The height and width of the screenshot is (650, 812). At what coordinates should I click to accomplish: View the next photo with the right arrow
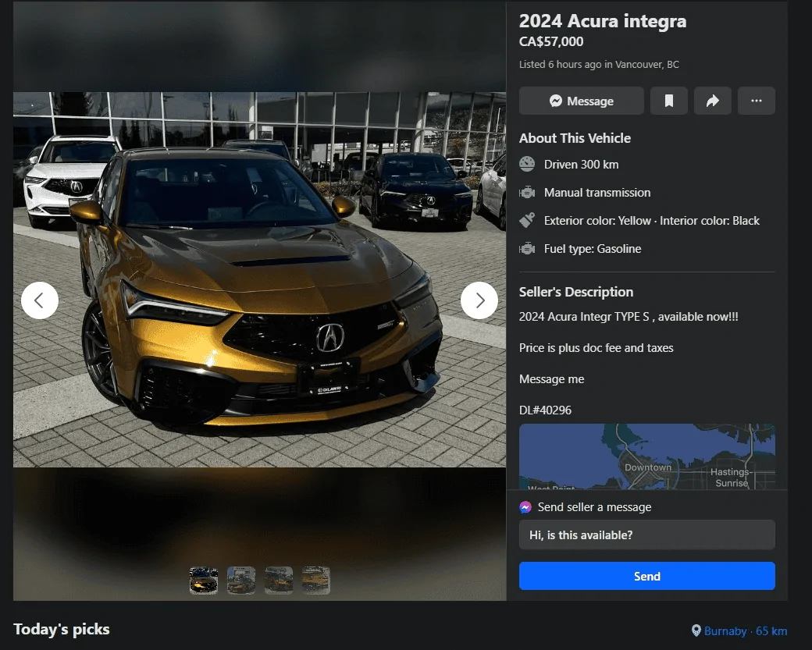[x=479, y=300]
